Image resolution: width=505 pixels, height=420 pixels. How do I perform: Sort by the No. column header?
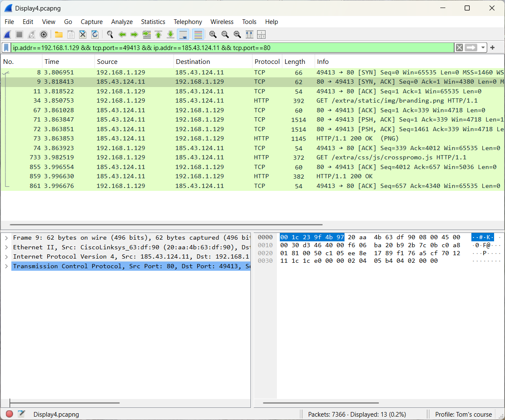21,62
